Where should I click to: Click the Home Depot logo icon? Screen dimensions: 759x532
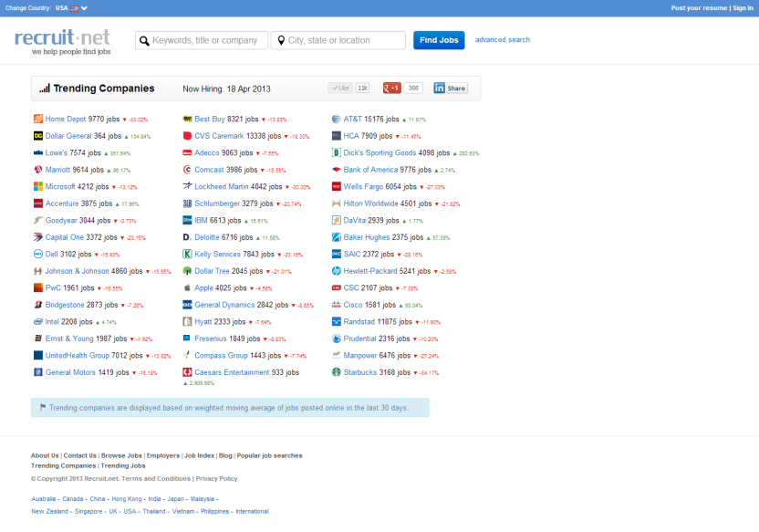[37, 119]
